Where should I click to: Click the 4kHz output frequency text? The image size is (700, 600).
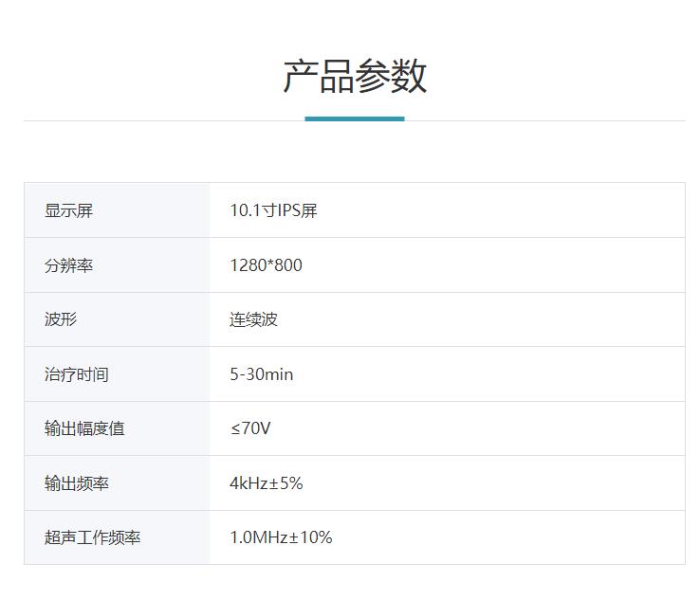[250, 483]
